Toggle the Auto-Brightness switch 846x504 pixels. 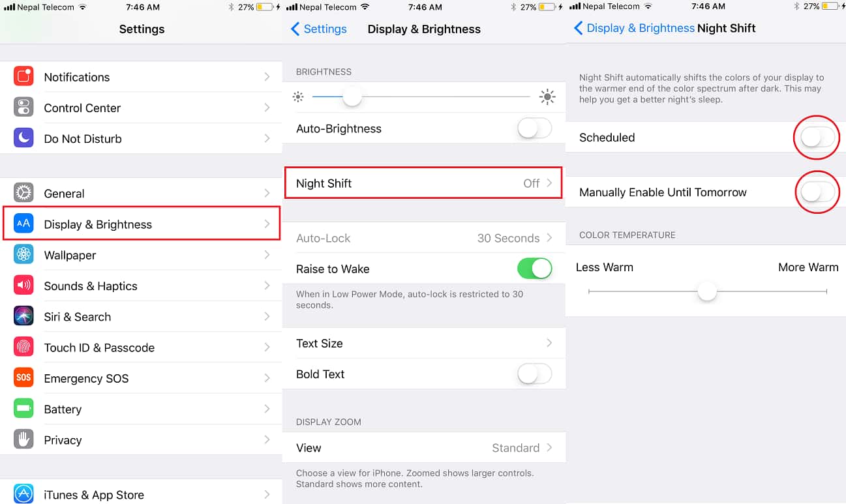pyautogui.click(x=534, y=128)
